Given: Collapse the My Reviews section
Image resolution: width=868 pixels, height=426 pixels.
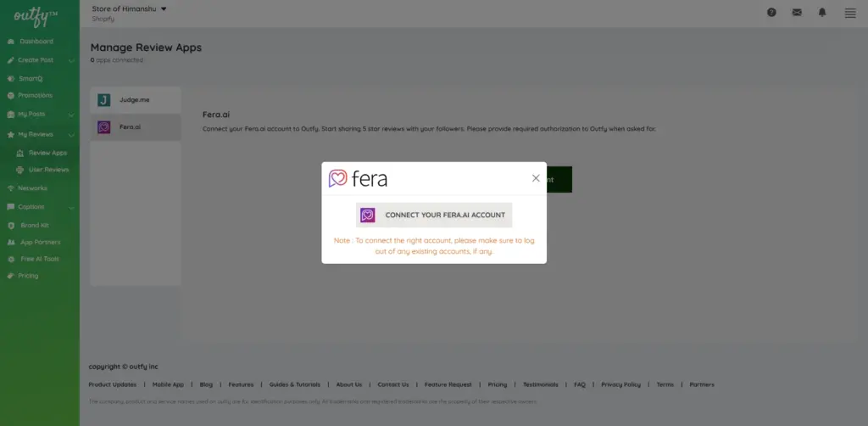Looking at the screenshot, I should click(71, 135).
